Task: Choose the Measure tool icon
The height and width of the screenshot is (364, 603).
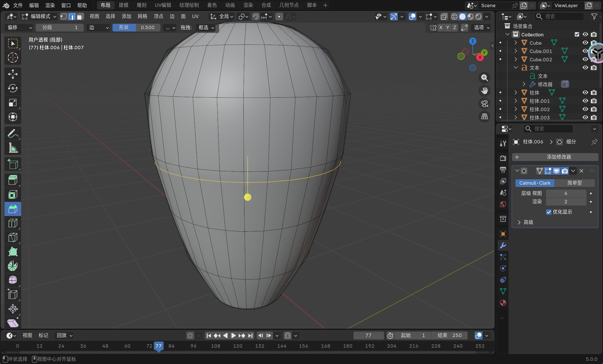Action: 13,148
